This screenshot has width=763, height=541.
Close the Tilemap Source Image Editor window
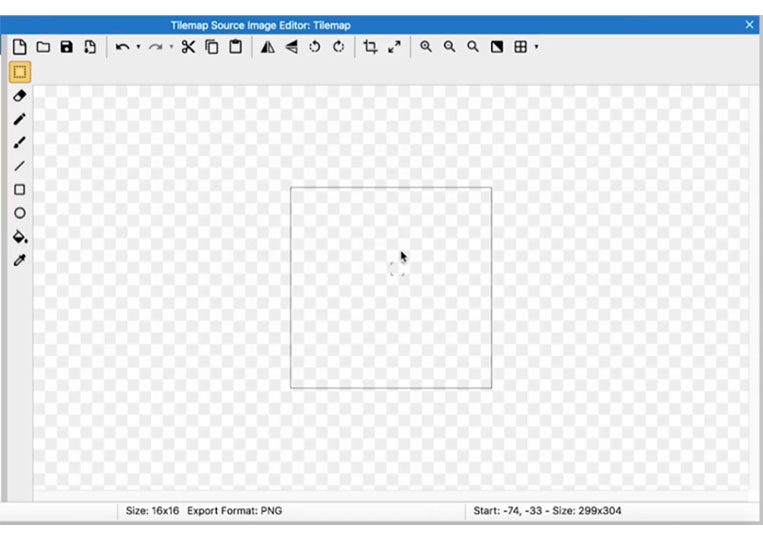pos(749,24)
